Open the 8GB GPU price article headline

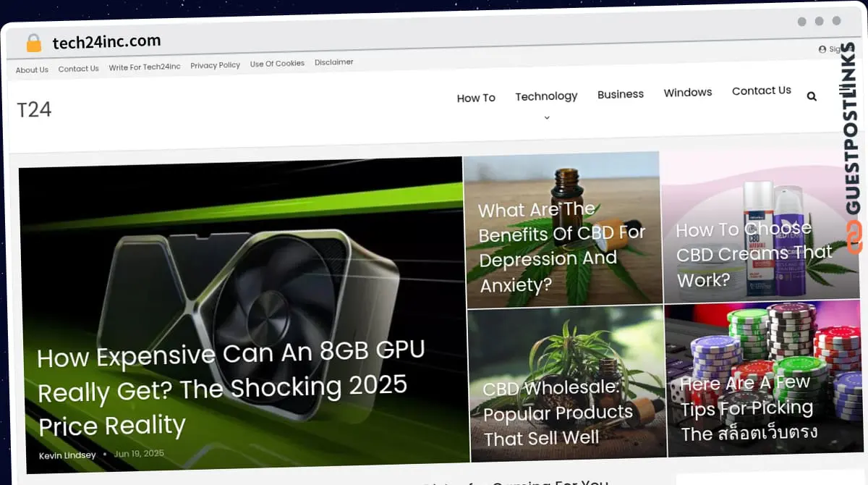click(x=231, y=389)
